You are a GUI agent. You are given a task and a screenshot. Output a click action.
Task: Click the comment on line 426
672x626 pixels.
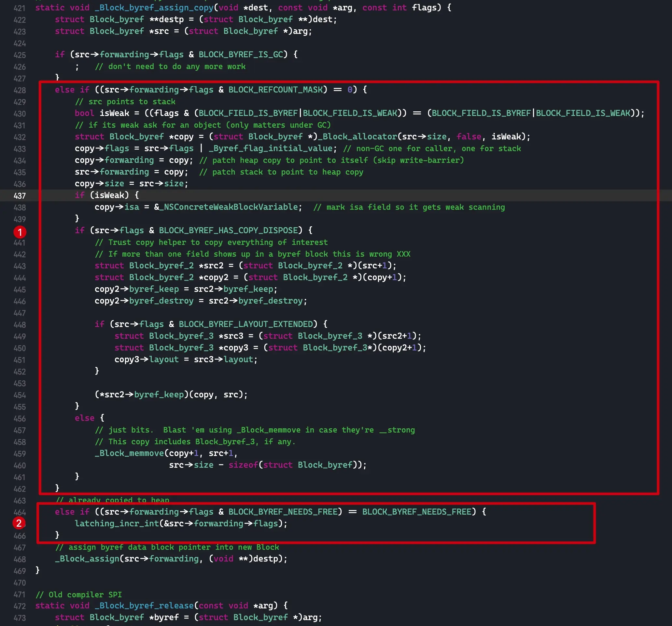[171, 67]
